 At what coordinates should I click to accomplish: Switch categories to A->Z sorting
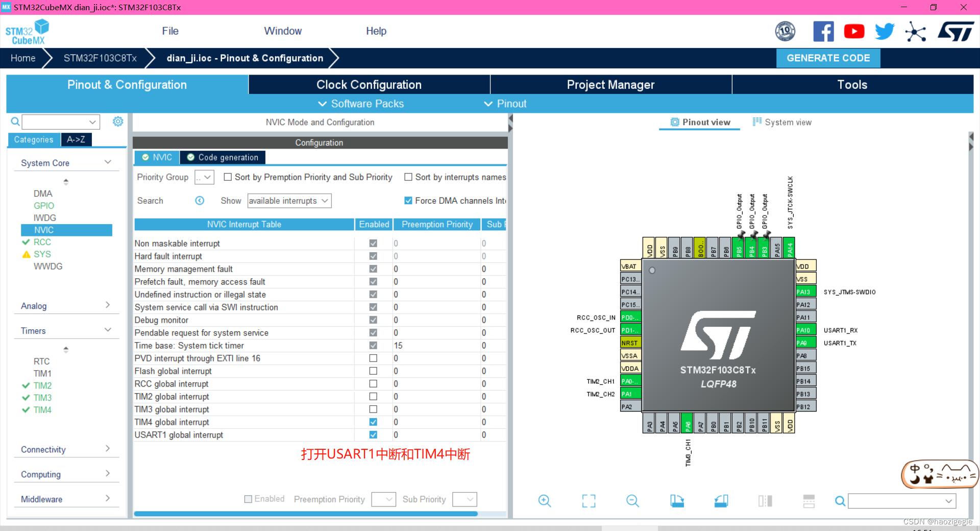pyautogui.click(x=76, y=139)
